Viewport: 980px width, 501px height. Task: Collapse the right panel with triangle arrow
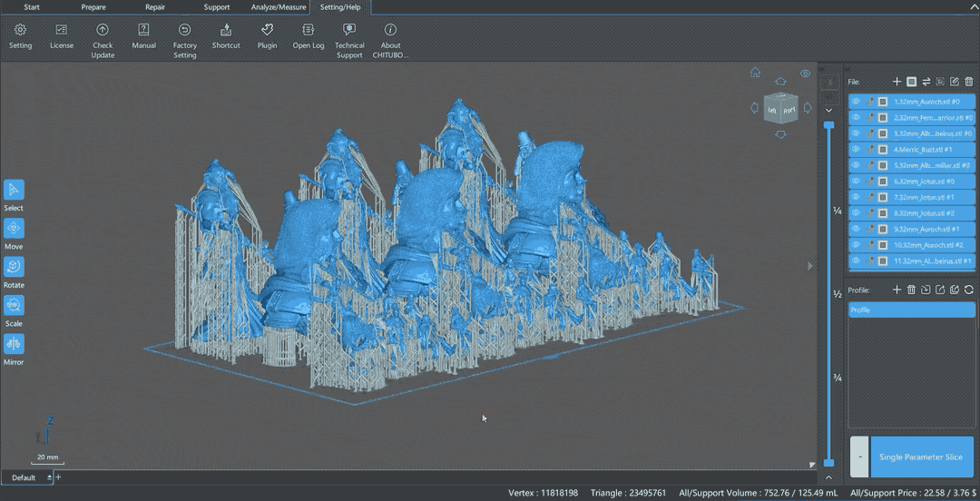tap(810, 266)
